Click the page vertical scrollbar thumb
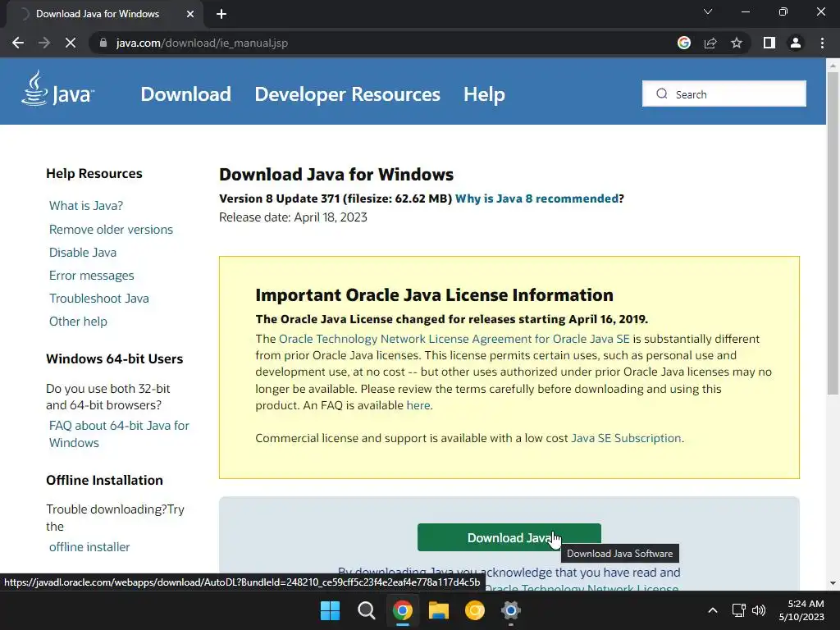840x630 pixels. (x=833, y=233)
